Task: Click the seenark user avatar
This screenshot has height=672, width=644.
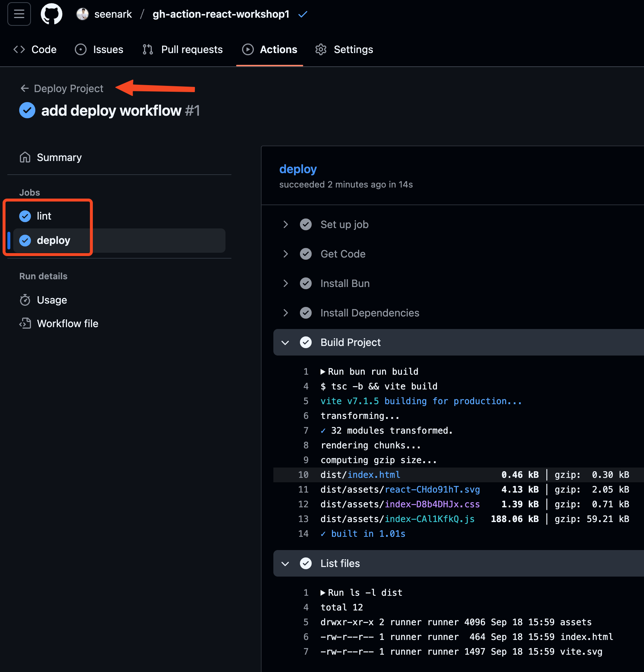Action: (x=83, y=14)
